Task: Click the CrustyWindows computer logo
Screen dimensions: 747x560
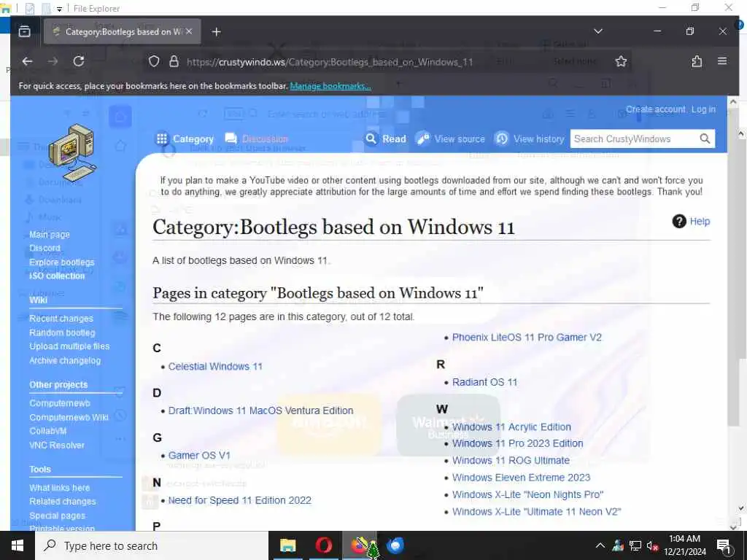Action: 73,153
